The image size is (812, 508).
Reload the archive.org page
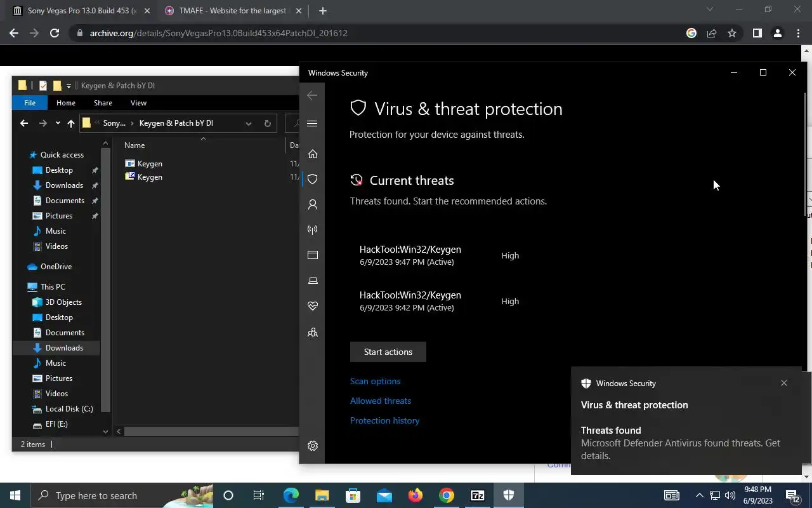click(x=55, y=33)
